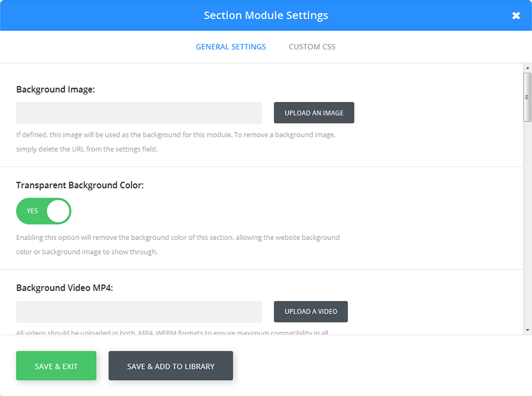The image size is (532, 396).
Task: Click the outer scrollbar track below the thumb
Action: click(x=527, y=221)
